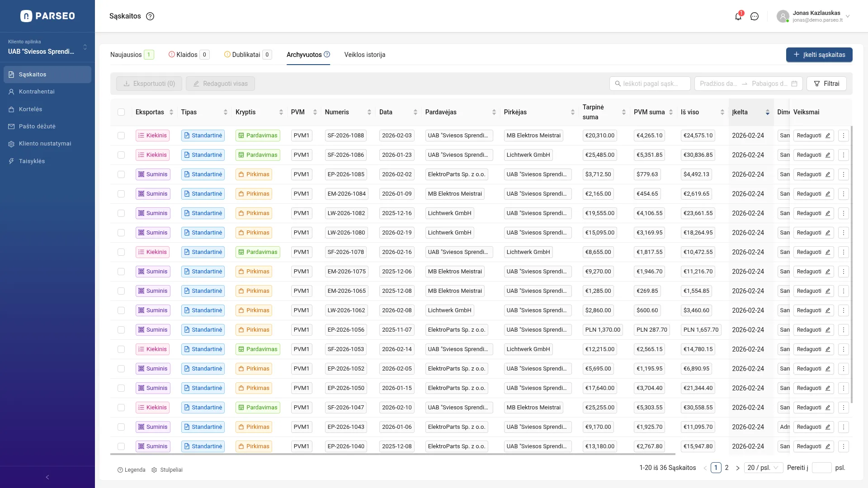Open Kontrahentai in the sidebar
Viewport: 868px width, 488px height.
[37, 92]
